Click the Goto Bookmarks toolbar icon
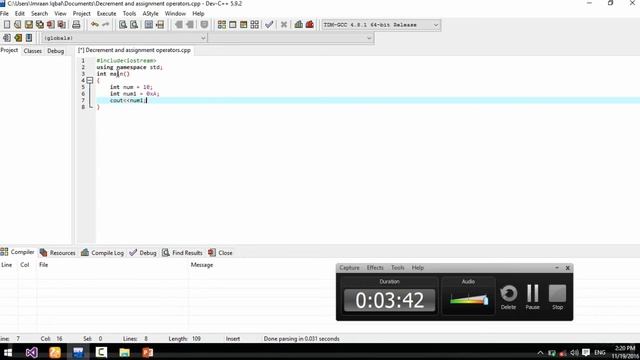 point(29,38)
